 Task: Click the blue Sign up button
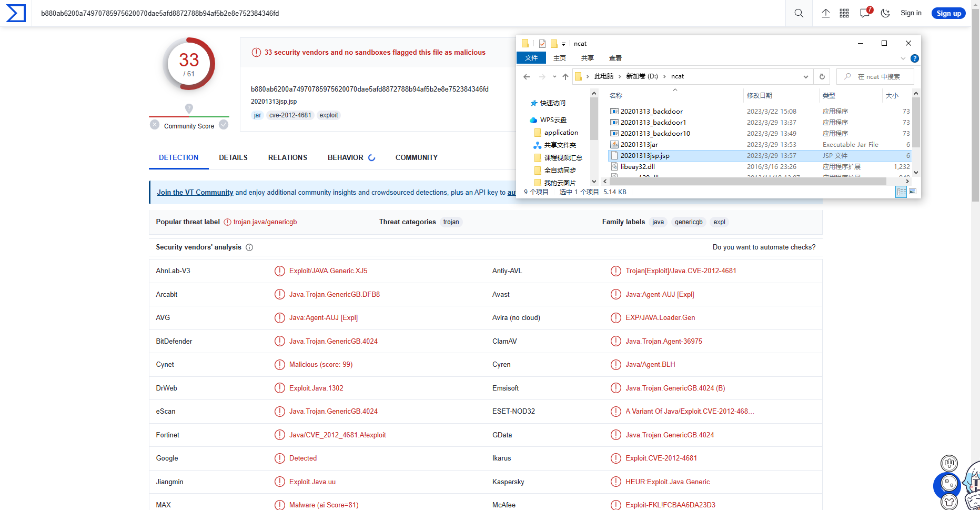click(948, 13)
